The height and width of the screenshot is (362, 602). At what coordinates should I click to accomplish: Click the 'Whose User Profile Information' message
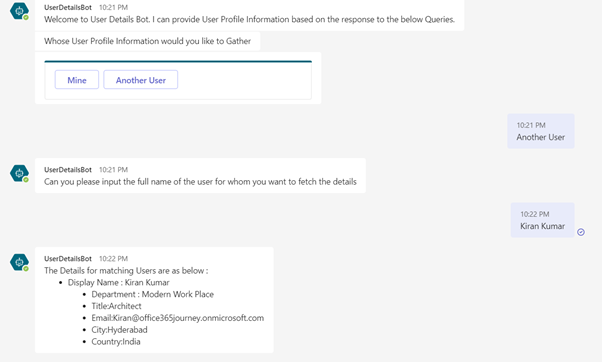pos(147,41)
